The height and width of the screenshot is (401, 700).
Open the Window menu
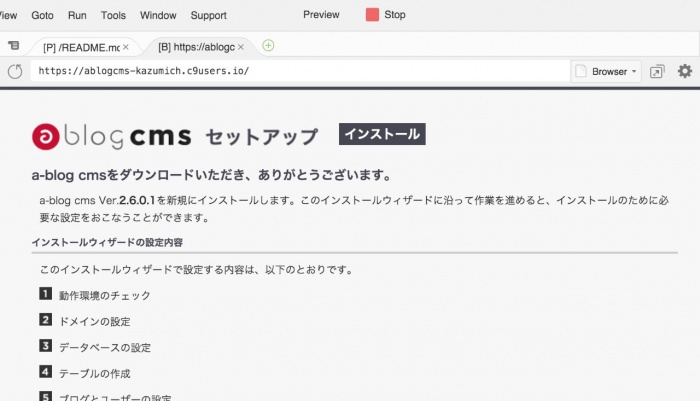[158, 16]
